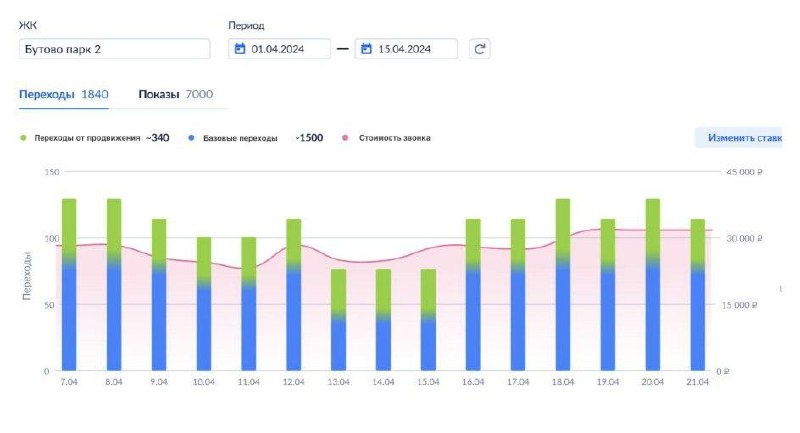
Task: Toggle pink Стоимость звонка legend dot
Action: tap(345, 138)
